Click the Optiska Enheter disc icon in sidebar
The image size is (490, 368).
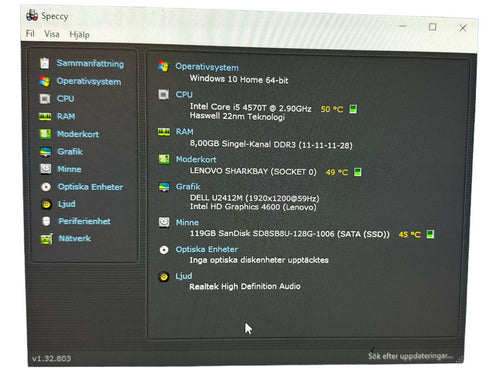[46, 187]
